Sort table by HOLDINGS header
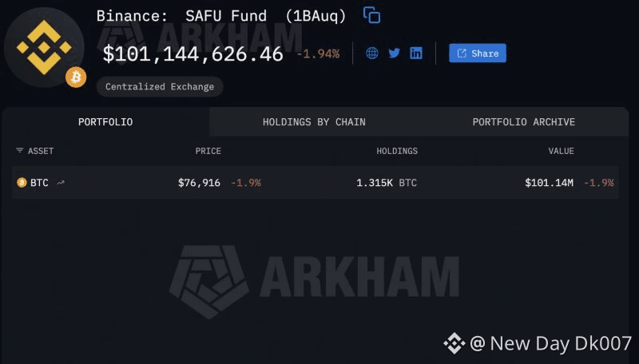 point(397,151)
